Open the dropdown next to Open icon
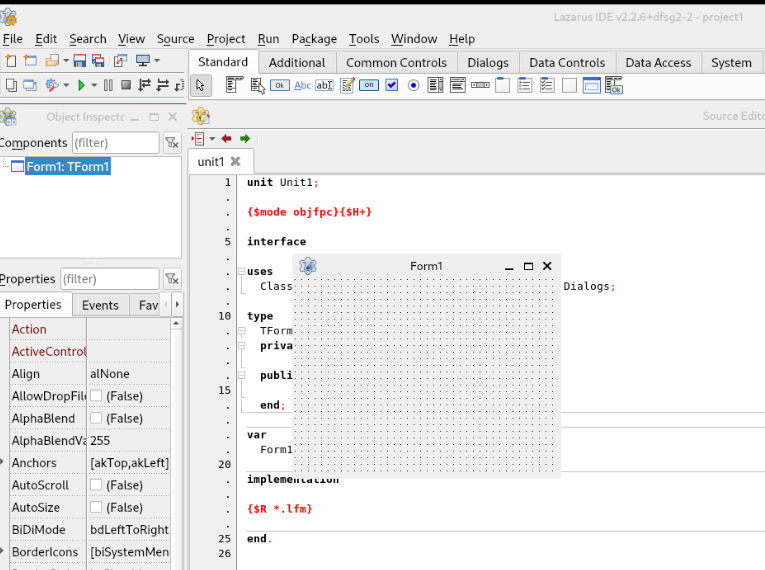Image resolution: width=765 pixels, height=570 pixels. pos(66,61)
